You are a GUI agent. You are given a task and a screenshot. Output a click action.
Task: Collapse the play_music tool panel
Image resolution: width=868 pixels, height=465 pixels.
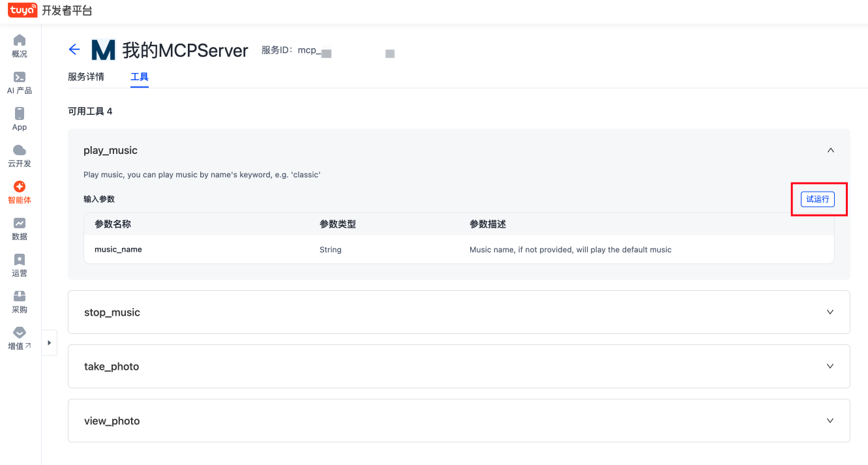830,150
